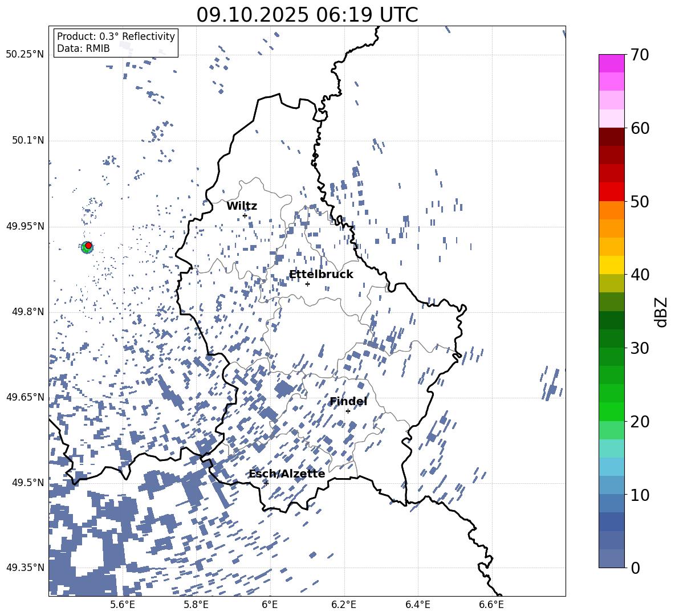
Task: Click the colorbar tick label 20
Action: click(640, 422)
